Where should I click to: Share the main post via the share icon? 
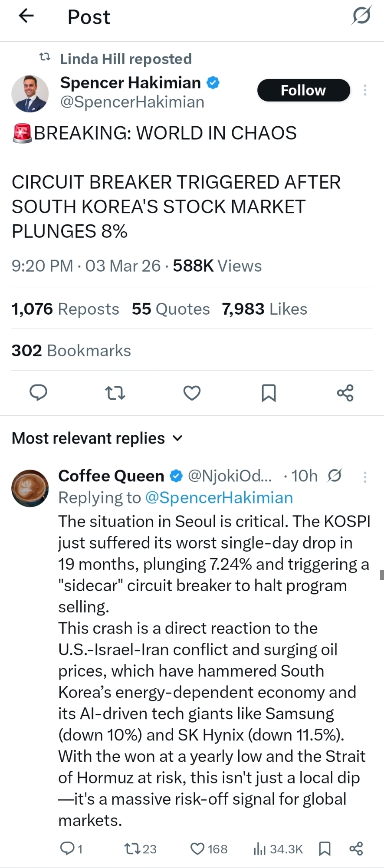(x=345, y=393)
